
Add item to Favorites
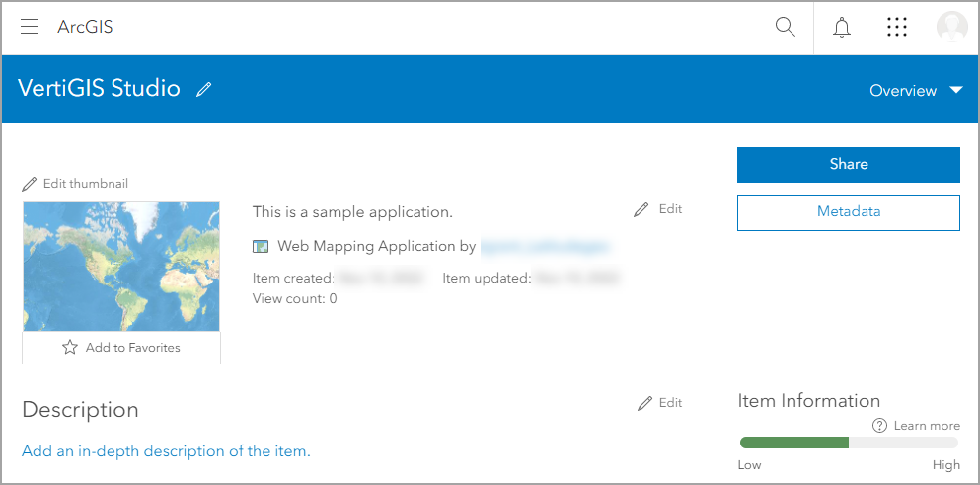[121, 348]
